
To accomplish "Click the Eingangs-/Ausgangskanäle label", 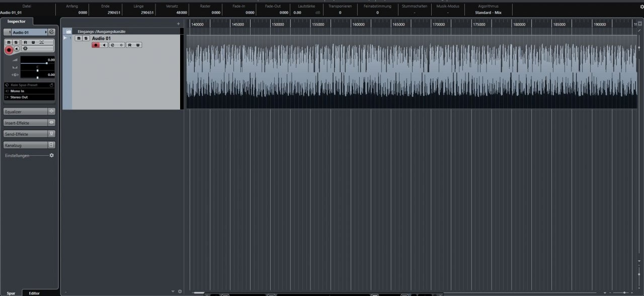I will (x=102, y=31).
